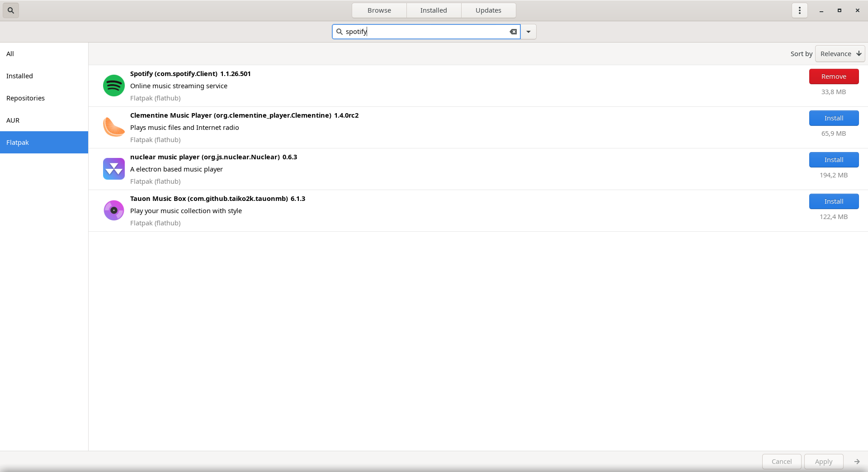Switch to the Updates tab

point(488,10)
